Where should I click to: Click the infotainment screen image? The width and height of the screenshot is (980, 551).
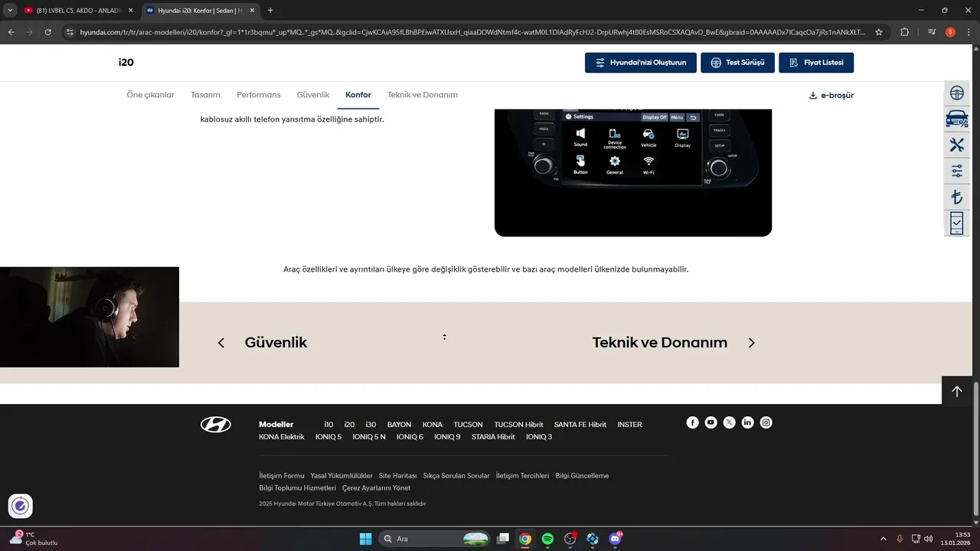[x=633, y=172]
